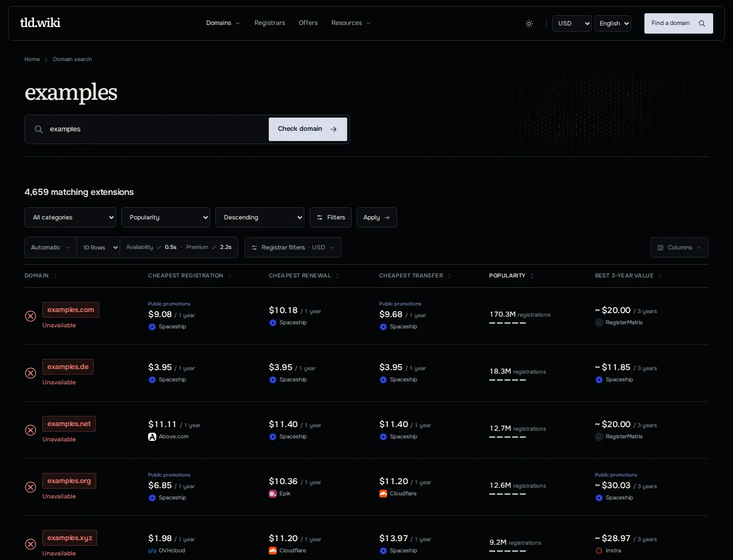The image size is (733, 560).
Task: Open the Offers page
Action: click(x=308, y=23)
